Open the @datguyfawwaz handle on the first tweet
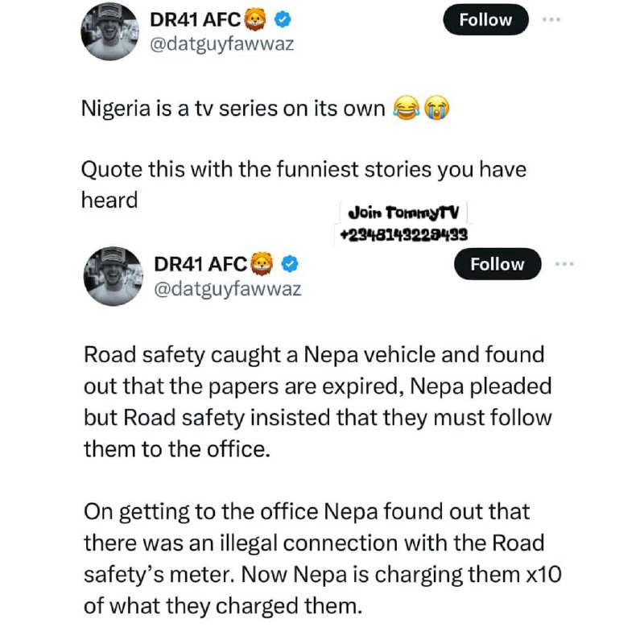Viewport: 644px width, 644px height. click(x=222, y=44)
